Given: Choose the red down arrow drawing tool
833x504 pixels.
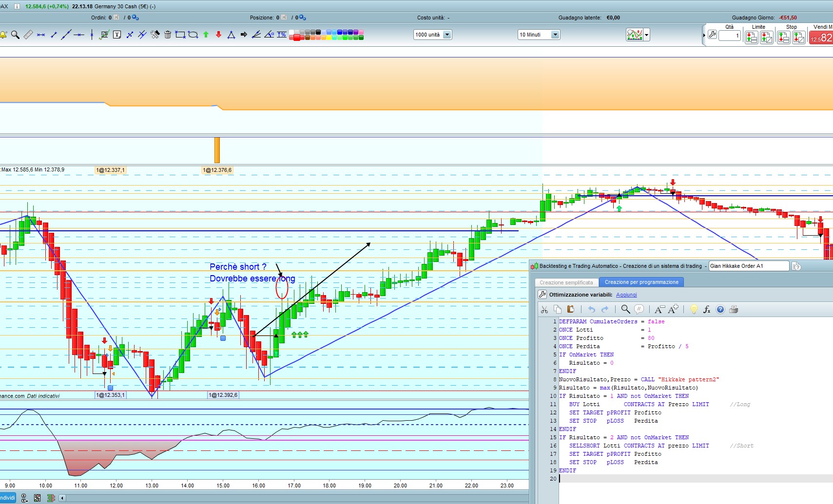Looking at the screenshot, I should (218, 35).
